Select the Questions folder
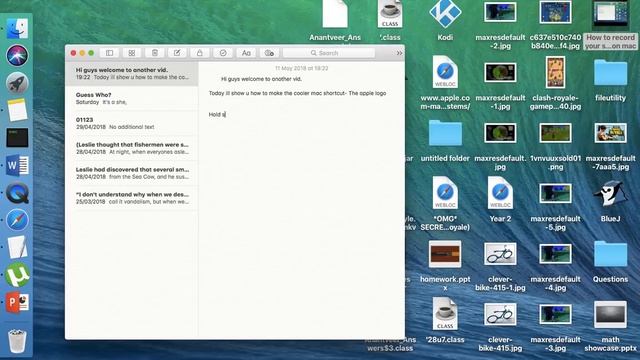Image resolution: width=640 pixels, height=360 pixels. click(x=610, y=254)
